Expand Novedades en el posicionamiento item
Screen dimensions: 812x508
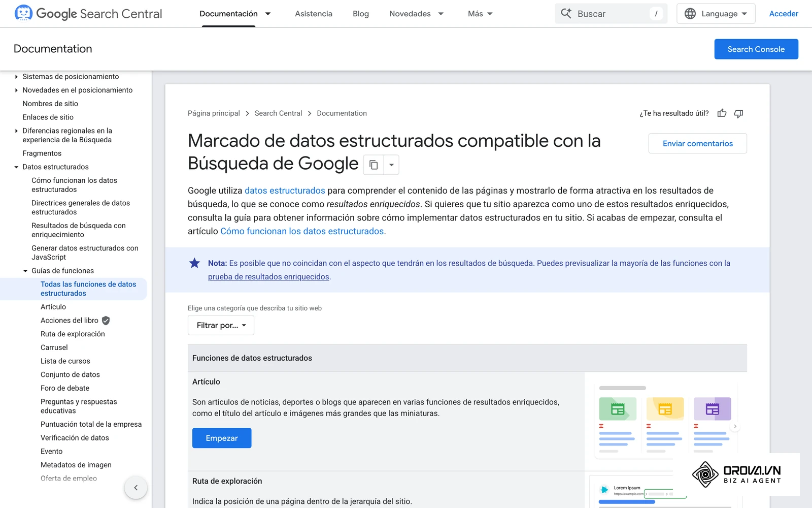(x=16, y=90)
